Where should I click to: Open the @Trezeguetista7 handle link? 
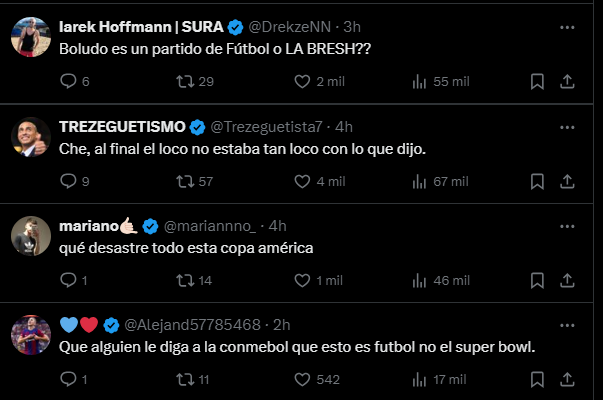pyautogui.click(x=266, y=127)
